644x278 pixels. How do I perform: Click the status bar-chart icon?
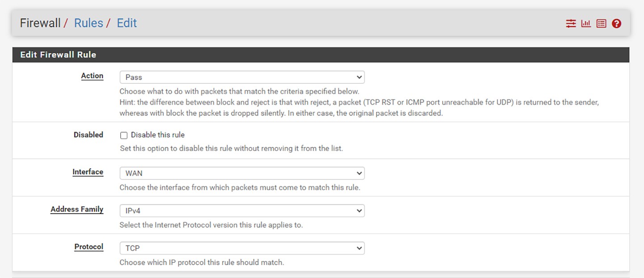click(586, 23)
